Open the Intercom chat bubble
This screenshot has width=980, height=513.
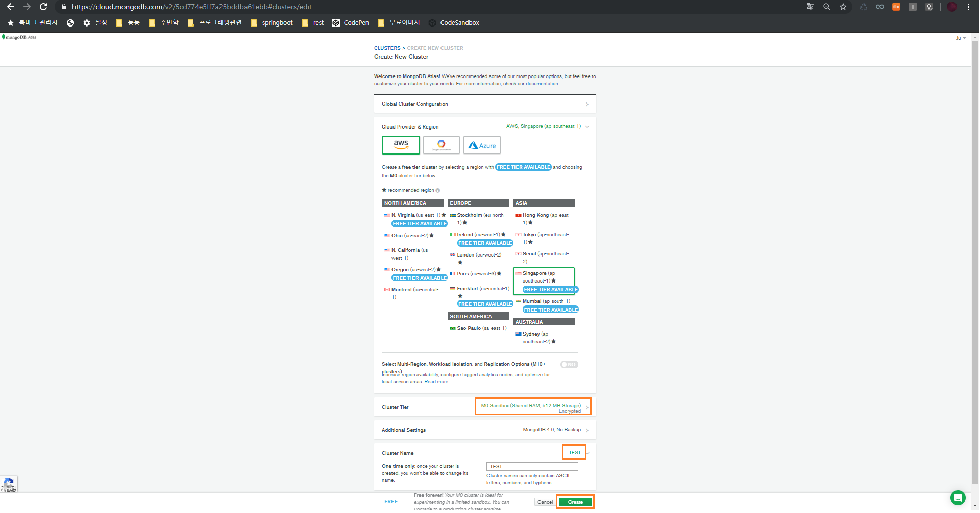958,497
